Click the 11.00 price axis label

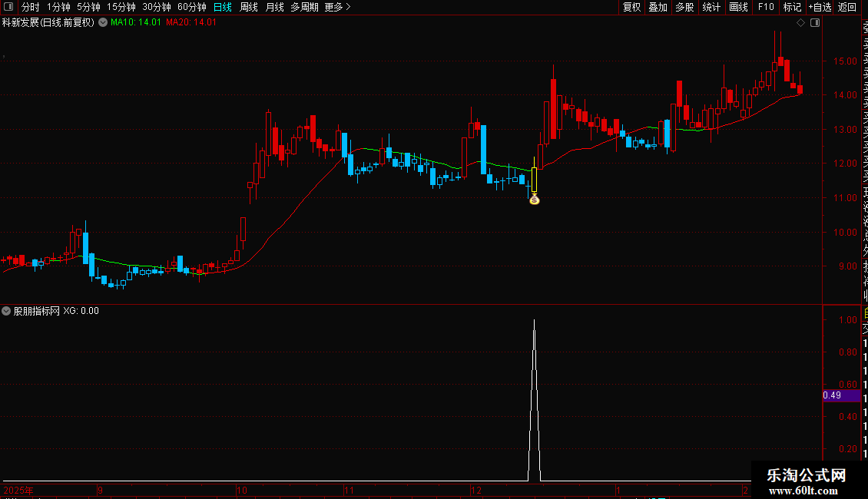click(845, 197)
